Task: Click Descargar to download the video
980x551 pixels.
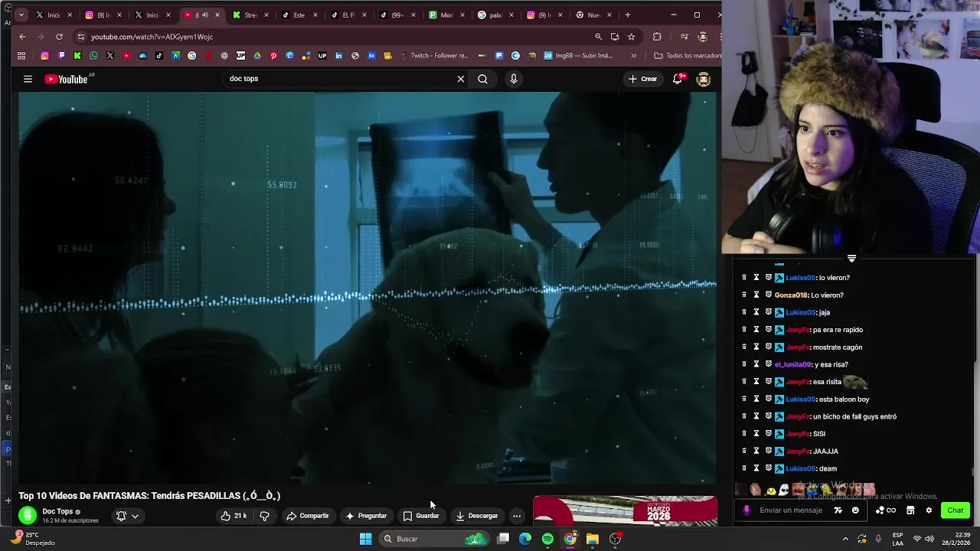Action: [x=477, y=516]
